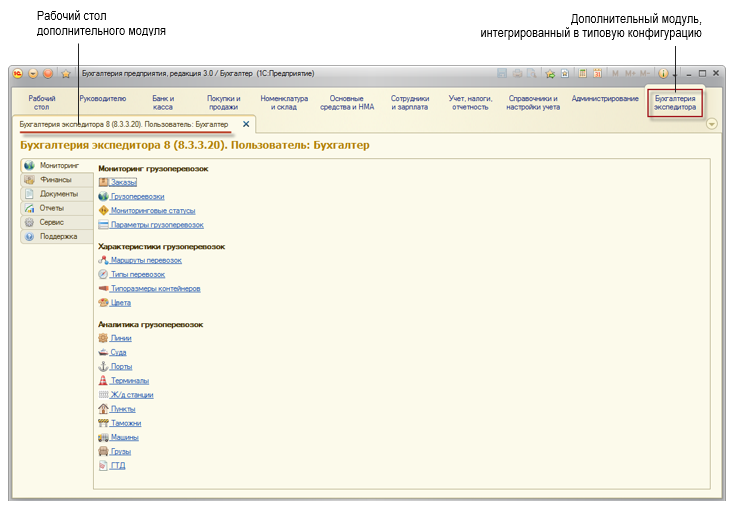Open the Покупки и продажи section

[x=224, y=103]
